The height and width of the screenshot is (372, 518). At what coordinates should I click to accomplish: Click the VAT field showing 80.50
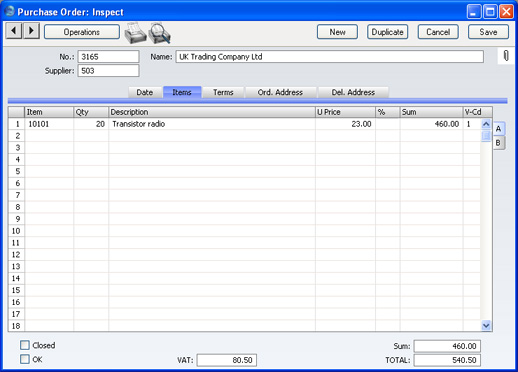click(227, 360)
